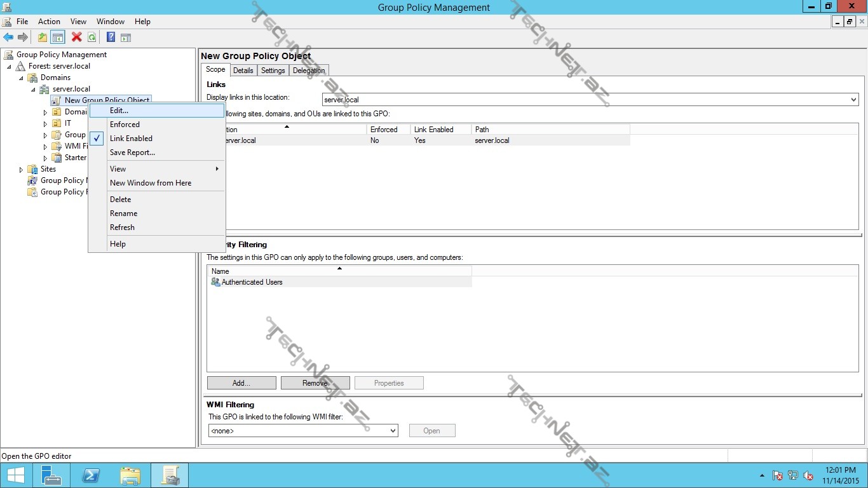
Task: Click the green Refresh toolbar icon
Action: point(92,37)
